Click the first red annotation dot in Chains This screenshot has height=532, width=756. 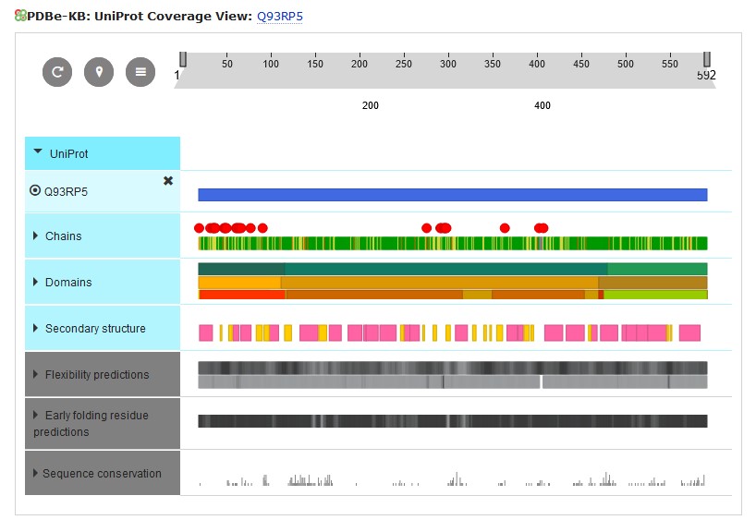click(x=199, y=227)
